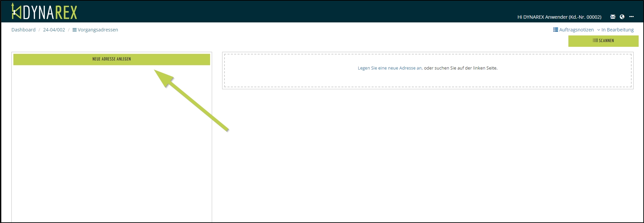Screen dimensions: 644x223
Task: Open the Auftragsnotizen text link
Action: [x=576, y=30]
